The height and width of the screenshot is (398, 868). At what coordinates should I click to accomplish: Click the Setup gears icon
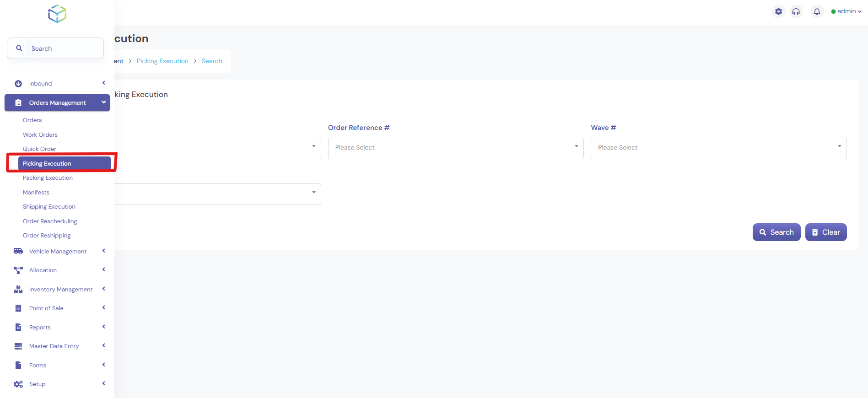pos(18,384)
